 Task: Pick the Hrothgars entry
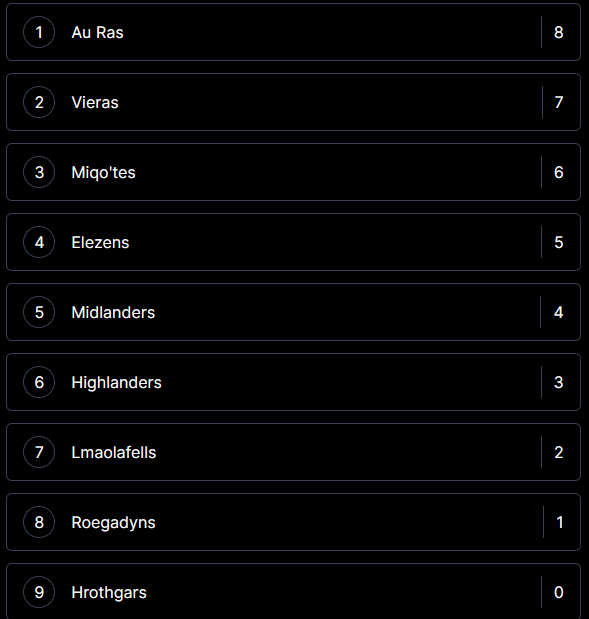109,593
